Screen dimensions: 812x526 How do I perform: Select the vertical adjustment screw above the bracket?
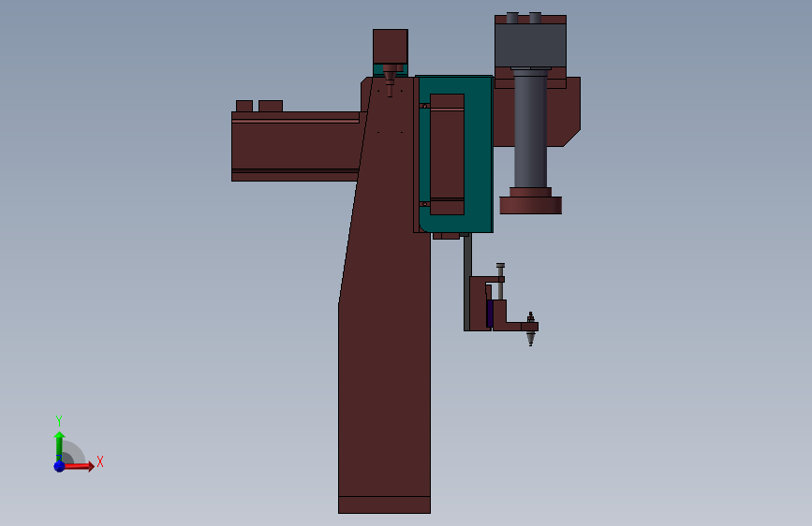click(x=500, y=281)
